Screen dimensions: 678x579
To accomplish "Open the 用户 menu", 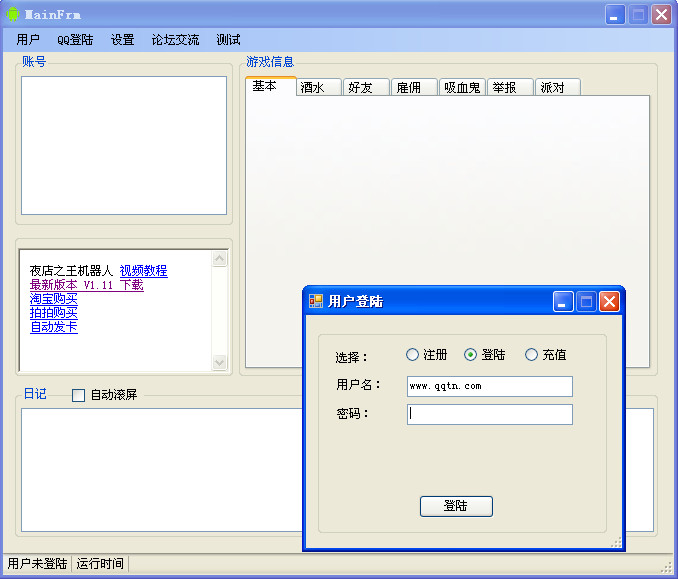I will click(28, 40).
